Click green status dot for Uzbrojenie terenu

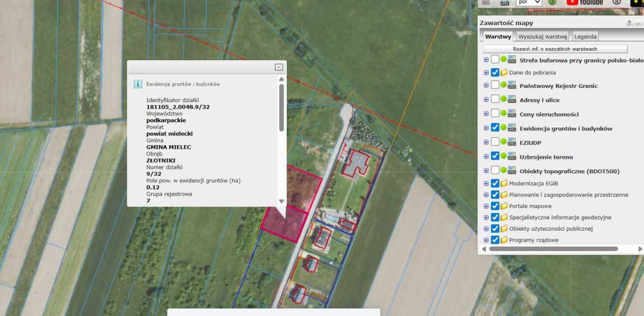click(x=503, y=156)
